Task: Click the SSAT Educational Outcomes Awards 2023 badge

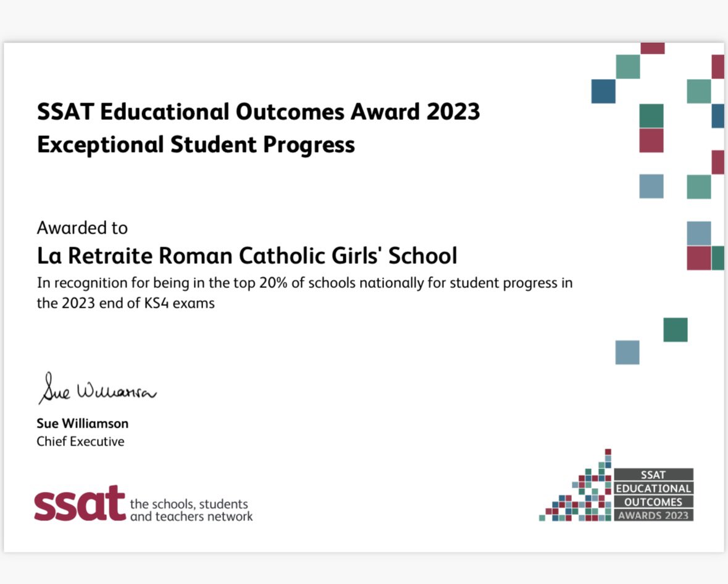Action: (616, 485)
